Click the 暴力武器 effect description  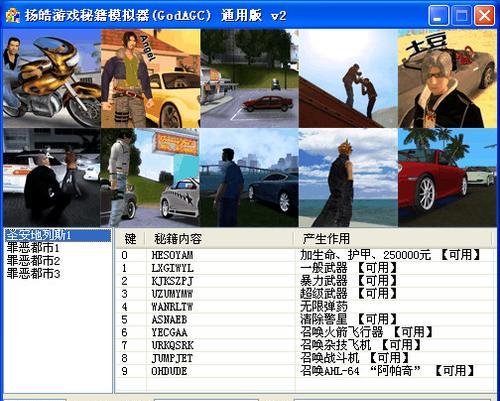click(349, 281)
